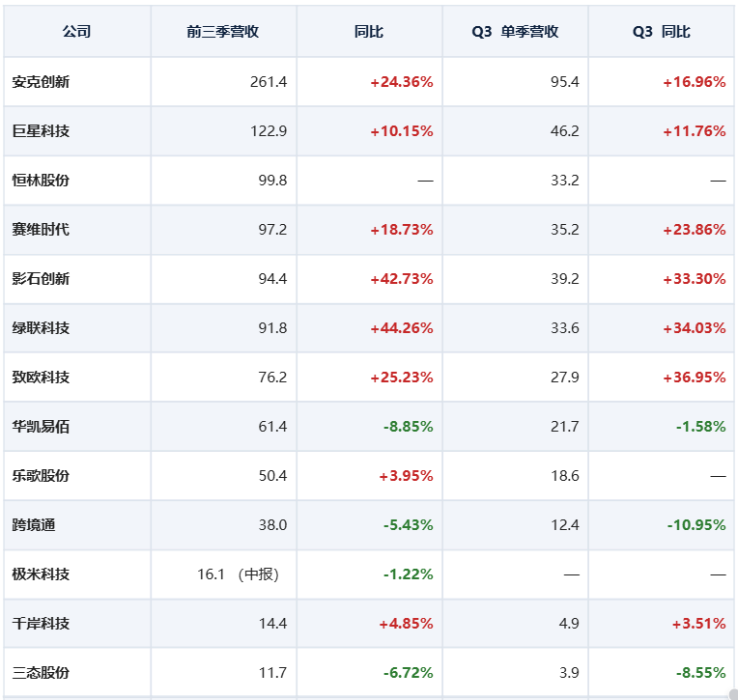
Task: Click 三态股份 revenue value 11.7
Action: tap(272, 673)
